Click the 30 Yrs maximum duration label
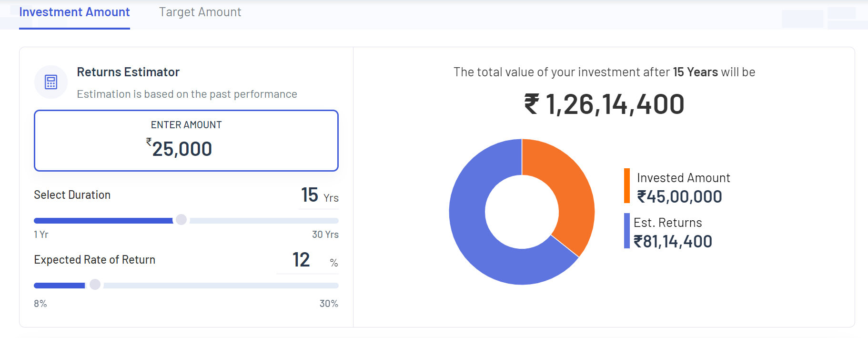 (325, 235)
